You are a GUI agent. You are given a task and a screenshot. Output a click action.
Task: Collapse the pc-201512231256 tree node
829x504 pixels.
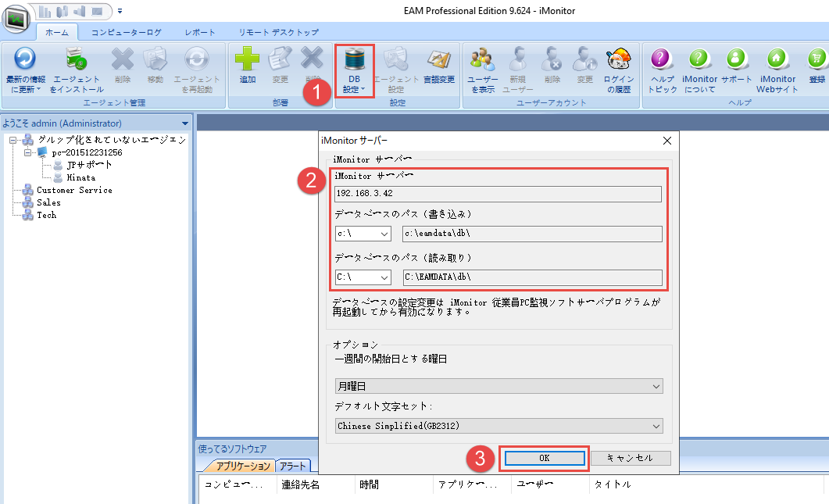(x=27, y=152)
